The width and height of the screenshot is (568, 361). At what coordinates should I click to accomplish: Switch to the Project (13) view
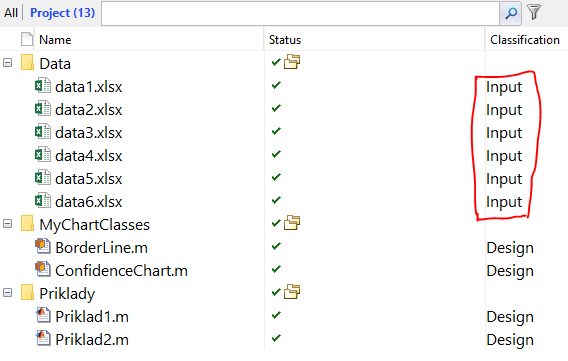pos(62,13)
